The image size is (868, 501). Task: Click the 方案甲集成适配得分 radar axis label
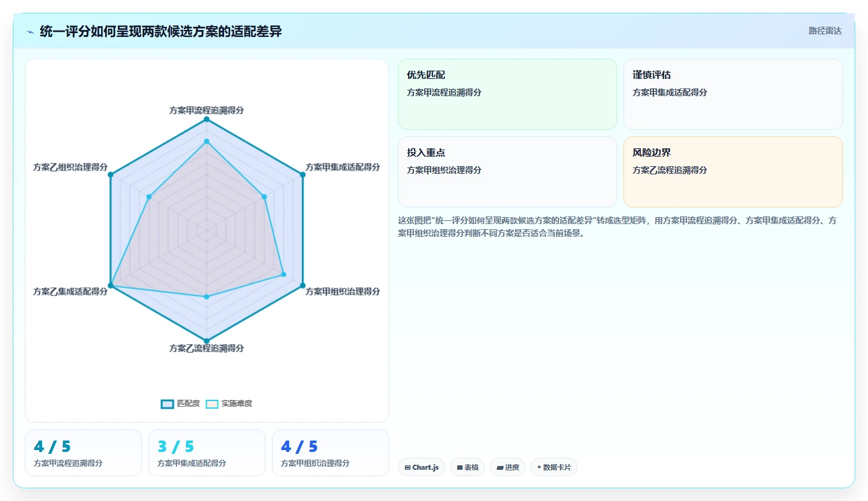point(343,167)
